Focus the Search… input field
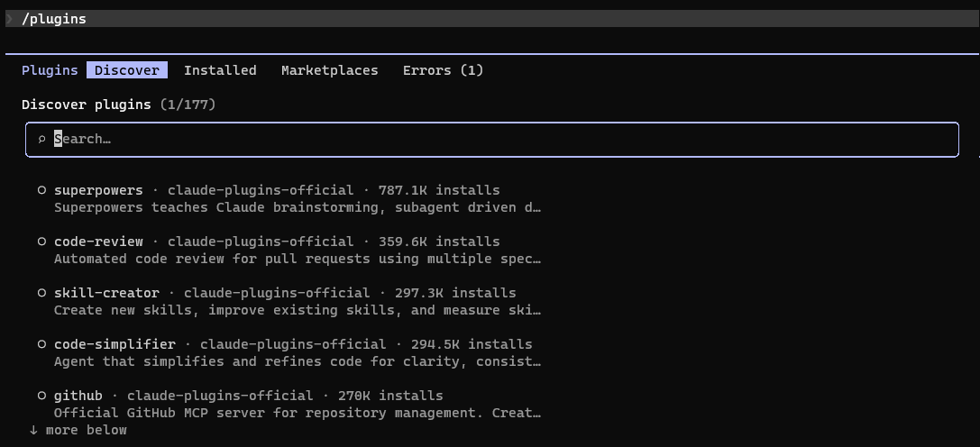The image size is (980, 447). click(x=492, y=140)
